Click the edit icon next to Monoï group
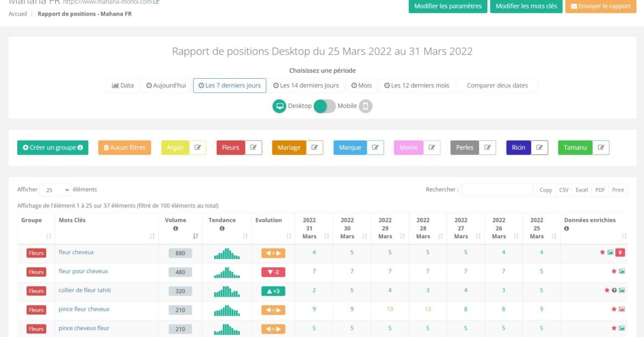The width and height of the screenshot is (644, 337). pos(431,148)
